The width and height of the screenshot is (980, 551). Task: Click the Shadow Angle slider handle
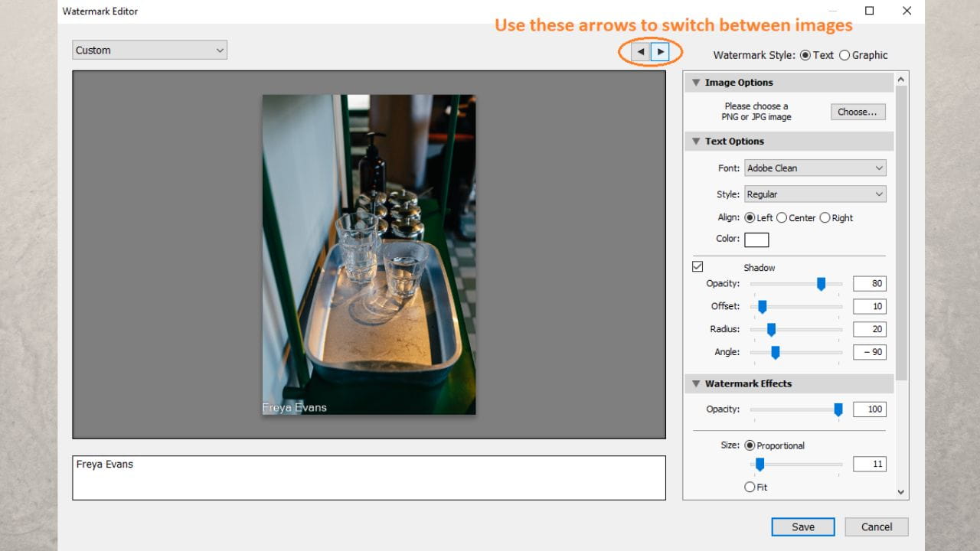point(775,353)
